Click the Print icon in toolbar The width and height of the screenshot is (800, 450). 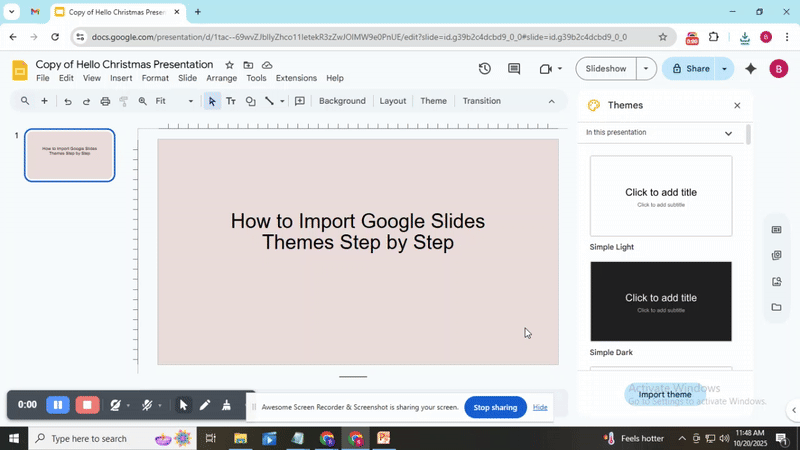coord(105,101)
